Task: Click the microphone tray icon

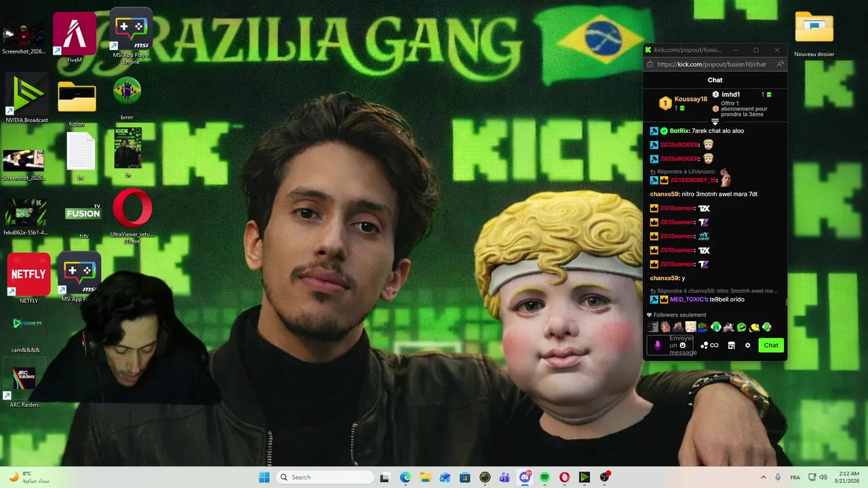Action: tap(778, 477)
